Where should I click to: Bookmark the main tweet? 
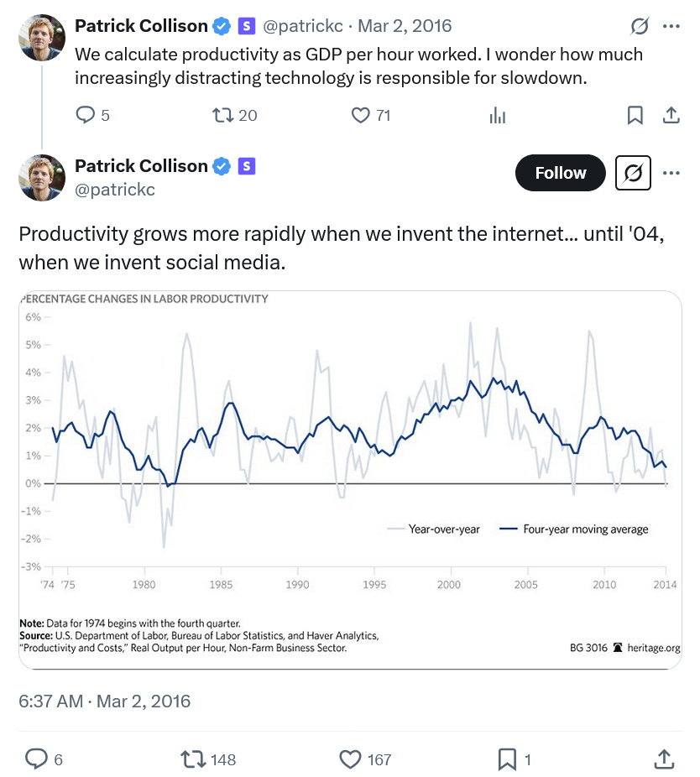tap(507, 759)
